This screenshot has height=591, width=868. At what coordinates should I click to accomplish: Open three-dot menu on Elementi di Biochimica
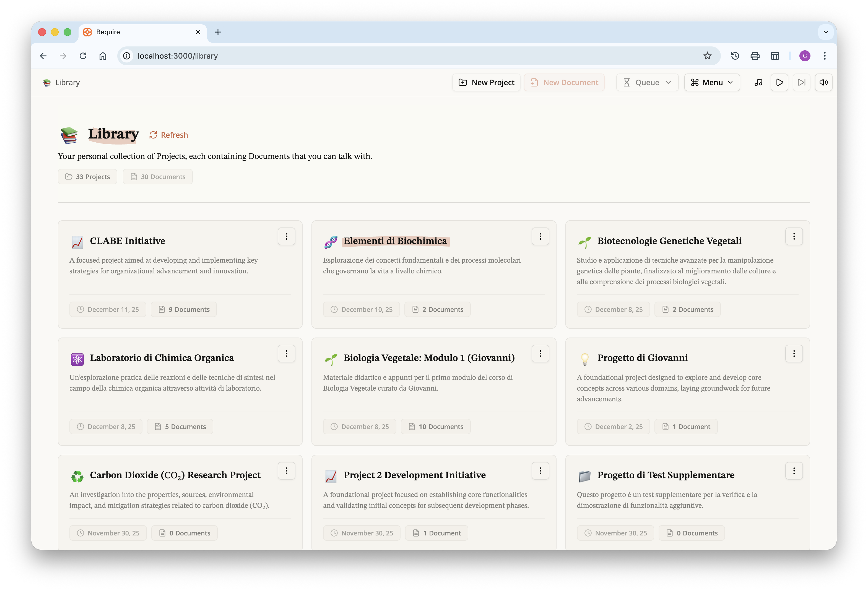540,236
